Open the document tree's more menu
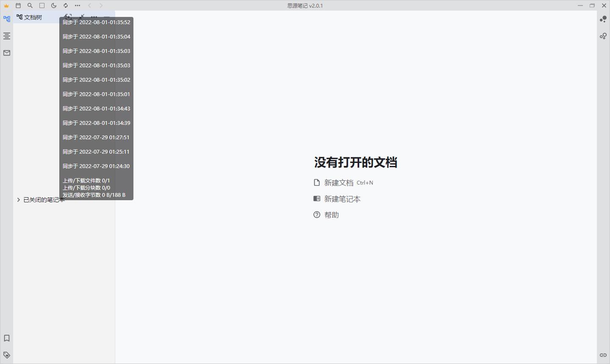The width and height of the screenshot is (610, 364). point(94,16)
